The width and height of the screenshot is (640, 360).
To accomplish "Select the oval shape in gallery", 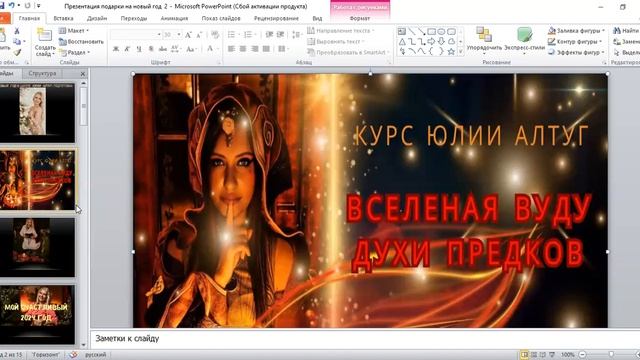I will pos(441,31).
